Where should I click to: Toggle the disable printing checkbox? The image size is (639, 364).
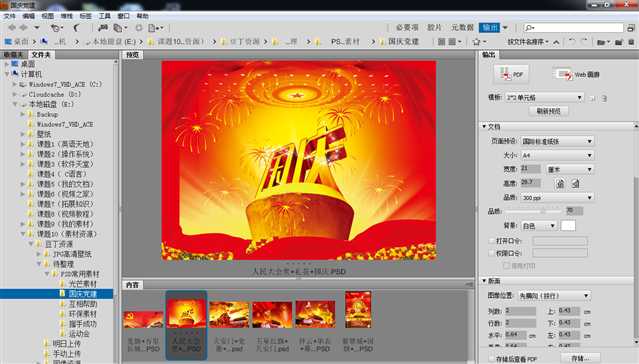coord(506,265)
